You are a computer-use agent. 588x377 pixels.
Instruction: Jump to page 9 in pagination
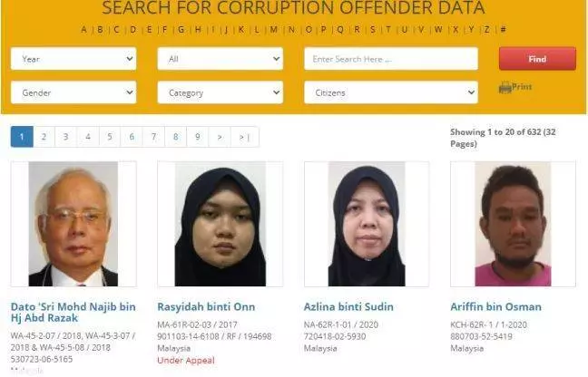pyautogui.click(x=198, y=137)
